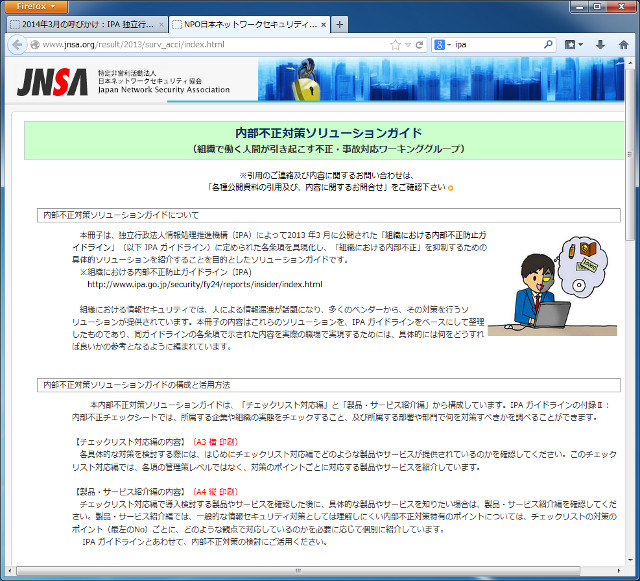Click the page title 内部不正対策ソリューションガイド
This screenshot has height=581, width=640.
[x=329, y=133]
